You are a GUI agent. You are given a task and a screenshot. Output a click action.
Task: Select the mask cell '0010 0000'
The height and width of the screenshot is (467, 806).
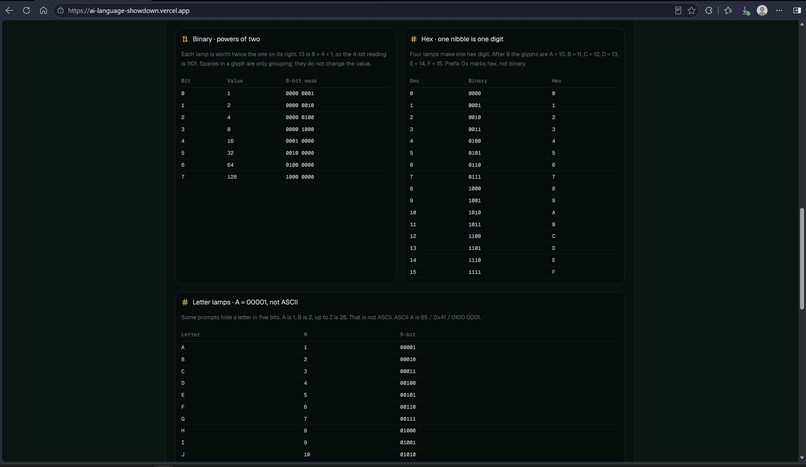[300, 153]
